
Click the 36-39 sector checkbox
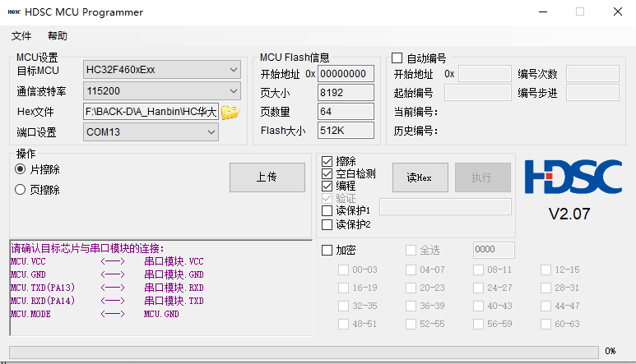pyautogui.click(x=411, y=306)
